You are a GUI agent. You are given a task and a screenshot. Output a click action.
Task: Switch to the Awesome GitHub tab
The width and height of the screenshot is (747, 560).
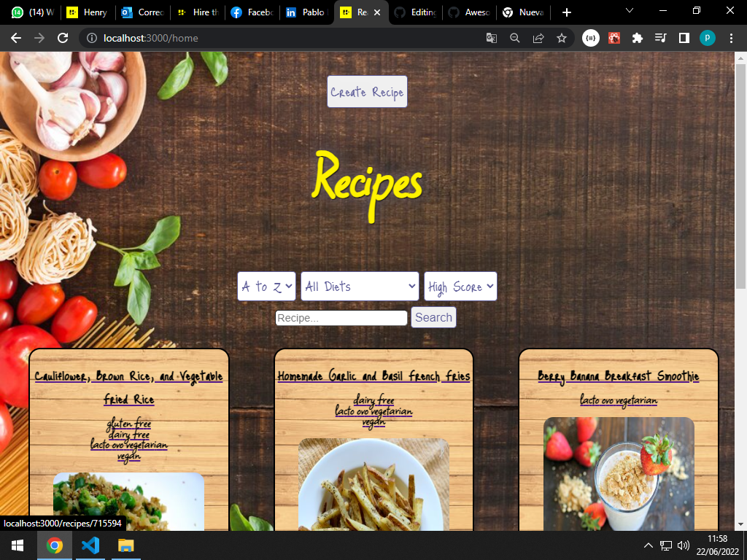click(x=470, y=12)
